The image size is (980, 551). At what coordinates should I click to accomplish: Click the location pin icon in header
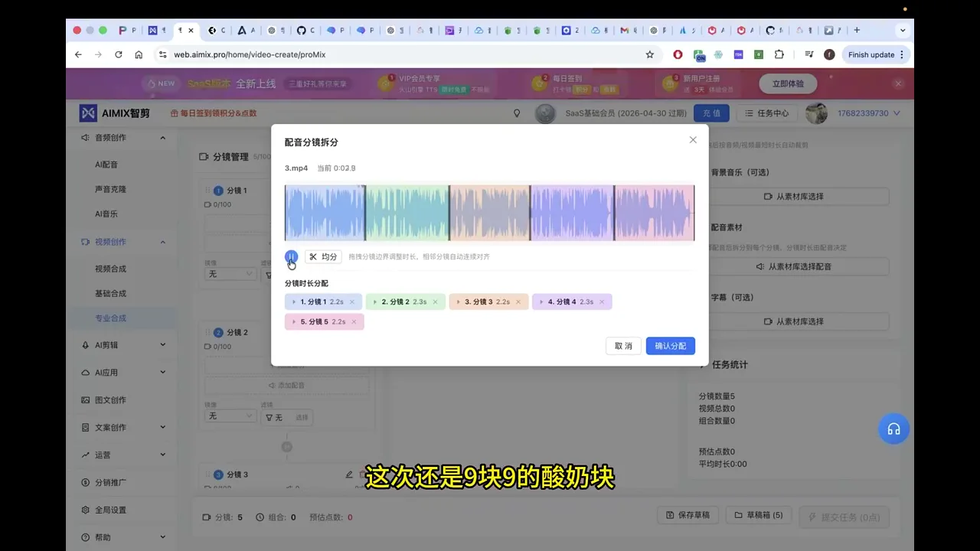click(517, 113)
